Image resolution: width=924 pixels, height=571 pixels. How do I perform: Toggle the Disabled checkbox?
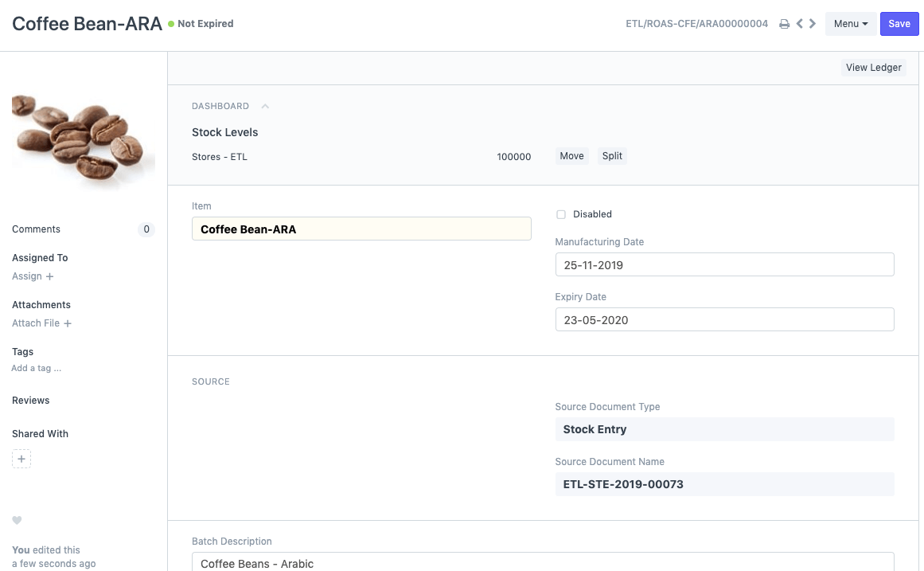tap(561, 214)
